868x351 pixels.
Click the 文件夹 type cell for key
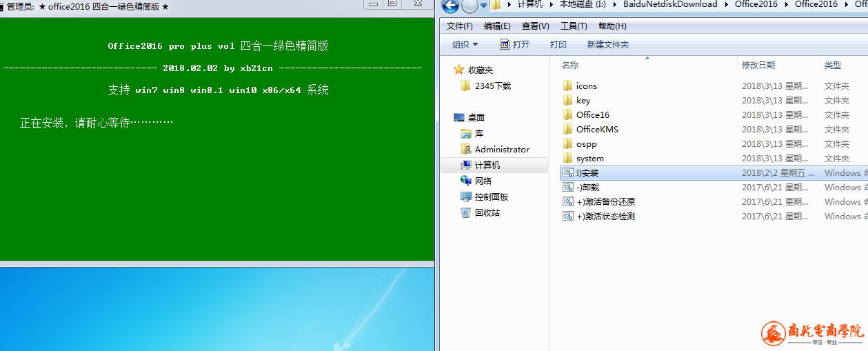point(837,101)
